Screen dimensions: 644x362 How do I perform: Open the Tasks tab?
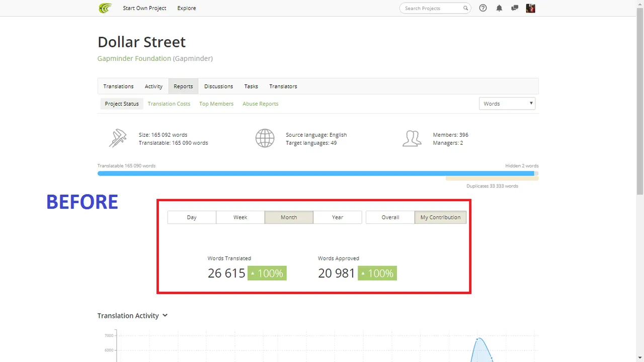point(251,86)
